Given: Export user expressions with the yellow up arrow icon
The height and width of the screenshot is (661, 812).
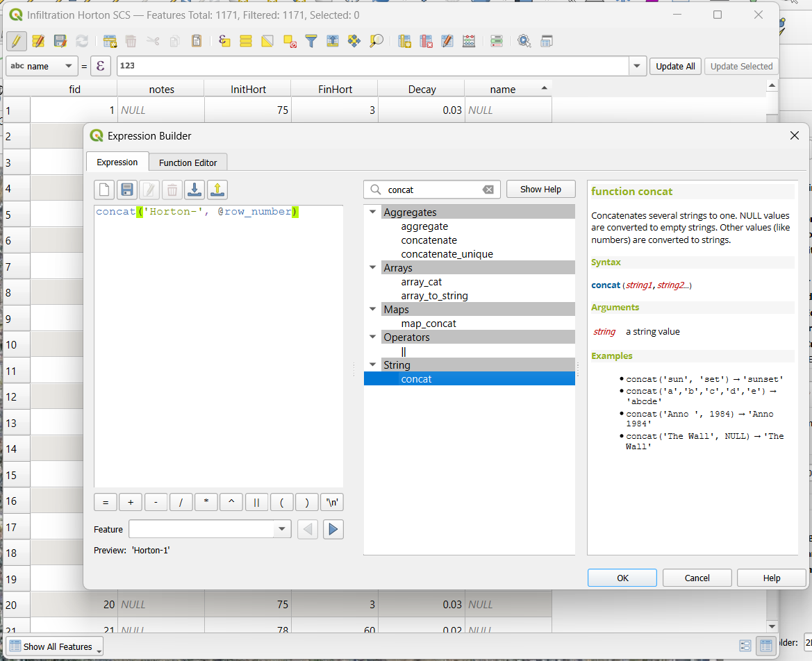Looking at the screenshot, I should 217,190.
